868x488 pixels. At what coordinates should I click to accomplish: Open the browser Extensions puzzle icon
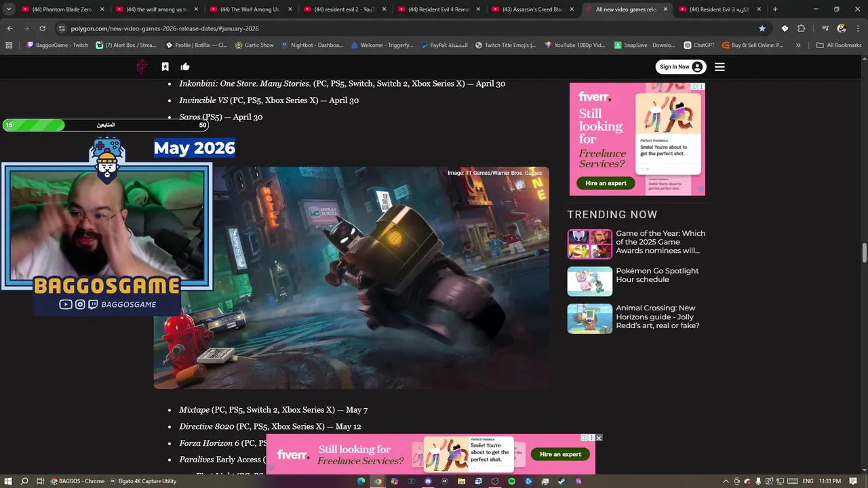click(801, 28)
